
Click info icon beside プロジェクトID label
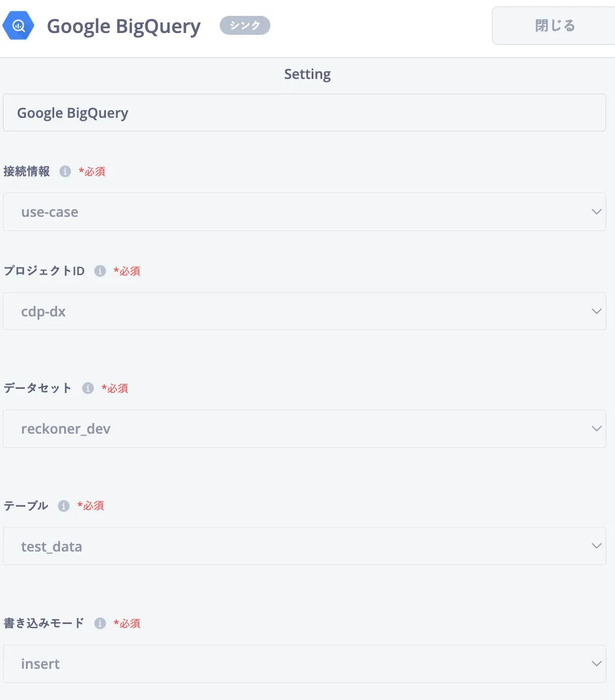coord(100,271)
